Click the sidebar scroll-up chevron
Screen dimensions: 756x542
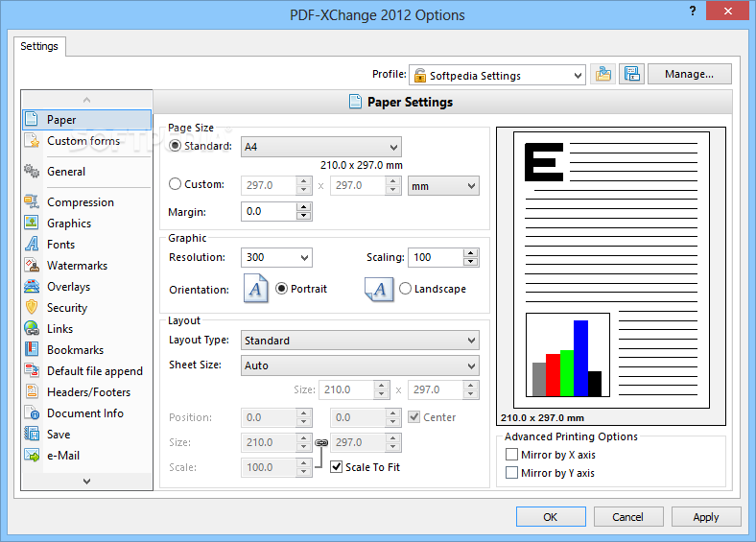coord(86,100)
